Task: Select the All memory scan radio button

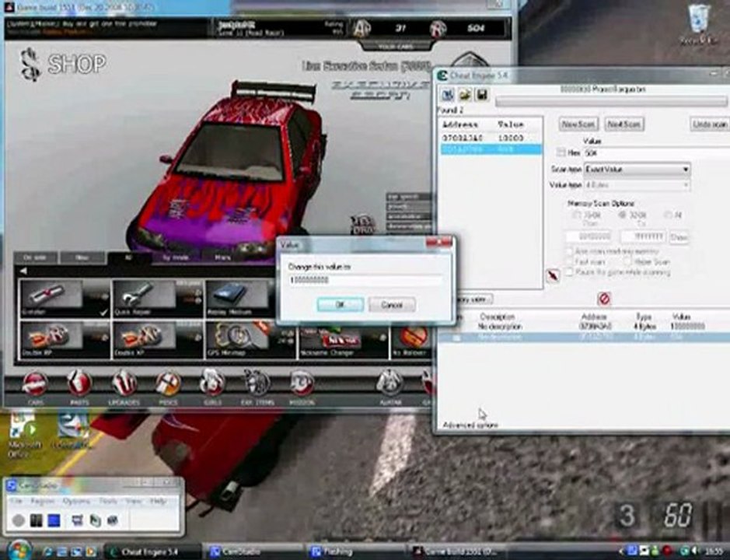Action: coord(668,215)
